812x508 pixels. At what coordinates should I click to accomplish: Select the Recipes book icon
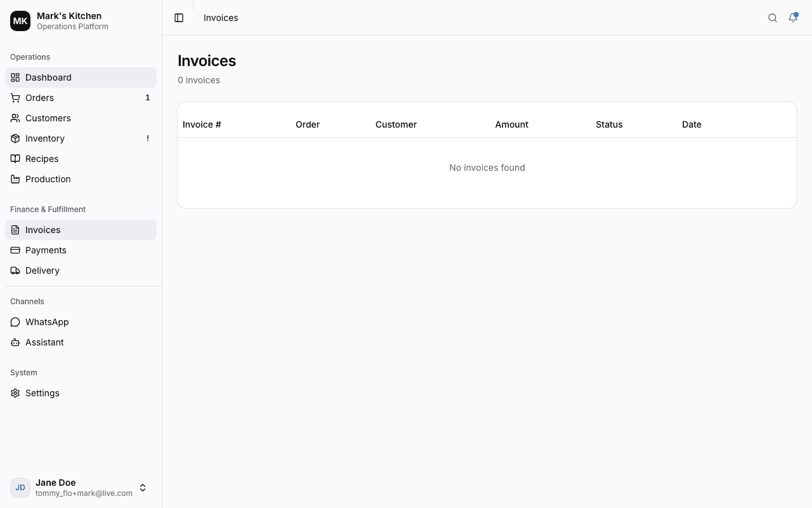coord(15,159)
